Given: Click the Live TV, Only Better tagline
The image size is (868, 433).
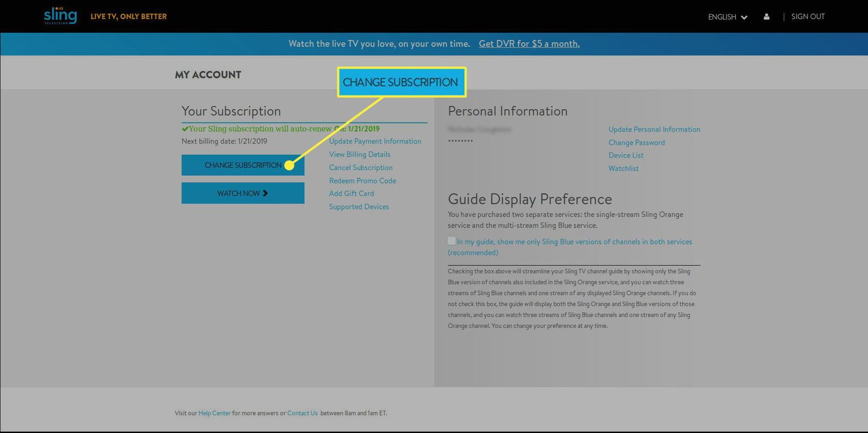Looking at the screenshot, I should 128,16.
